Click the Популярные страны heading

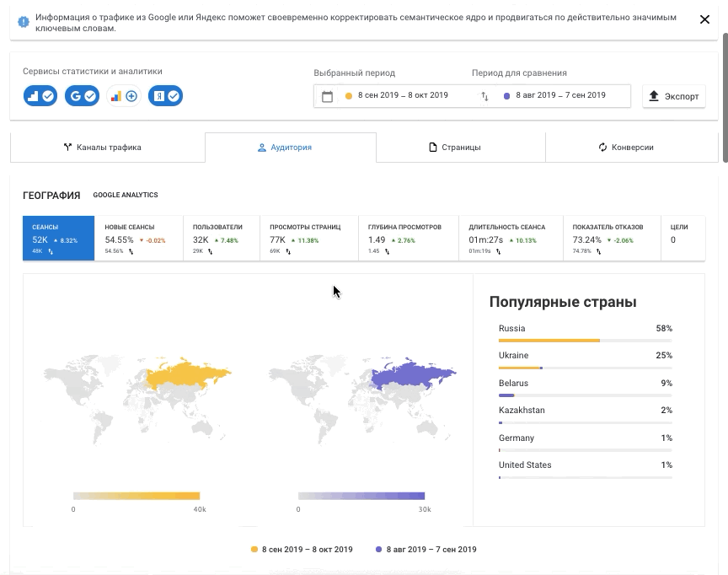click(563, 302)
